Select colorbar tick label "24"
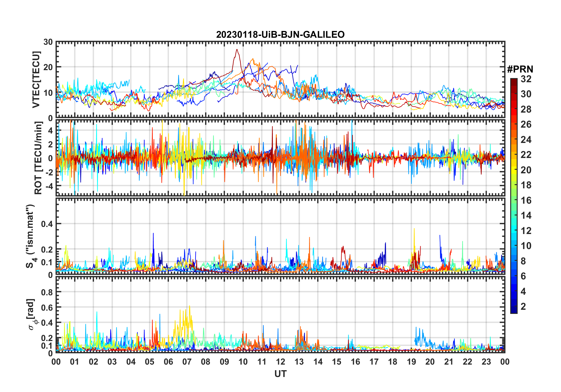The image size is (561, 392). (x=526, y=140)
